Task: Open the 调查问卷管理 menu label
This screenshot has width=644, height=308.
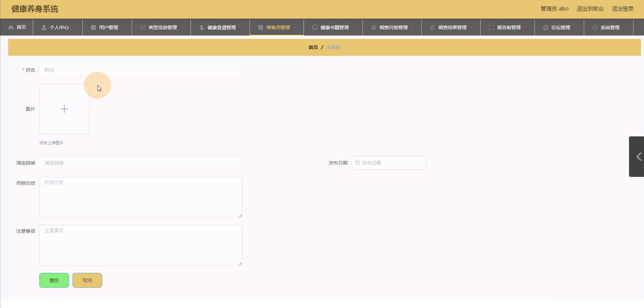Action: pyautogui.click(x=394, y=28)
